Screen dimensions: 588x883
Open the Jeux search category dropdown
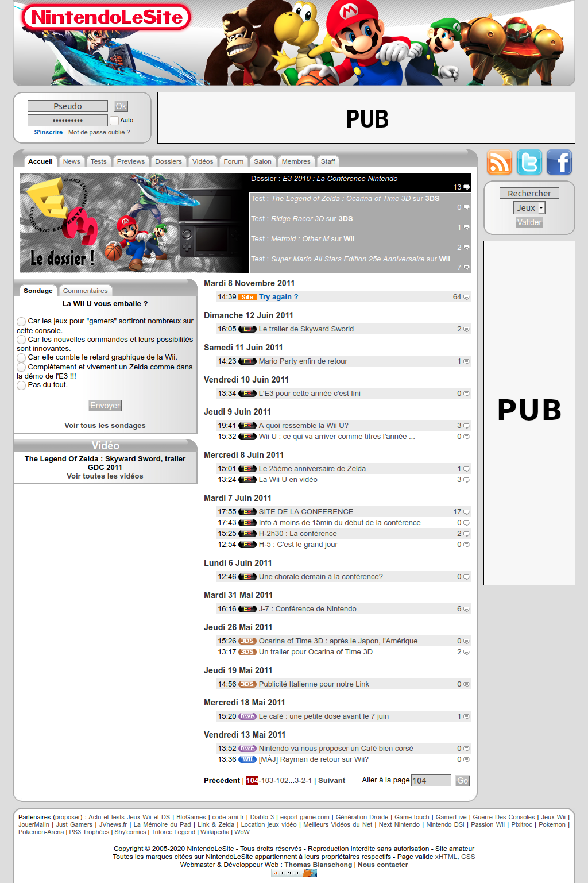tap(529, 208)
